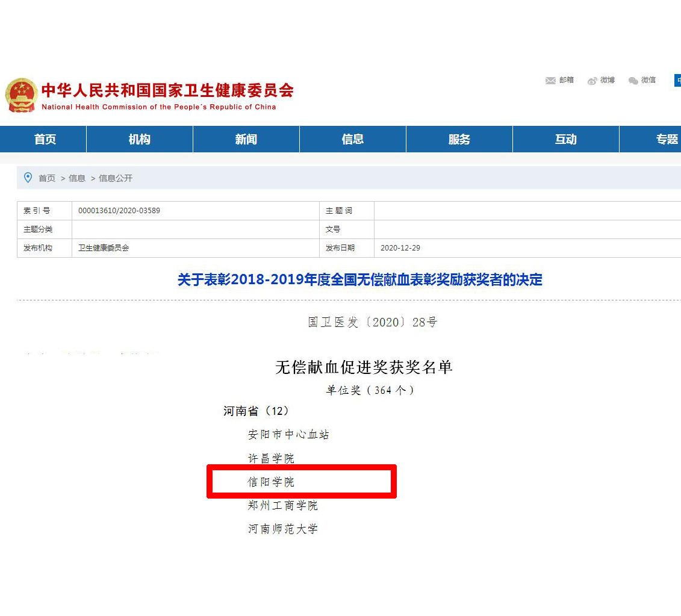Click the highlighted 信阳学院 entry
681x616 pixels.
click(x=272, y=482)
